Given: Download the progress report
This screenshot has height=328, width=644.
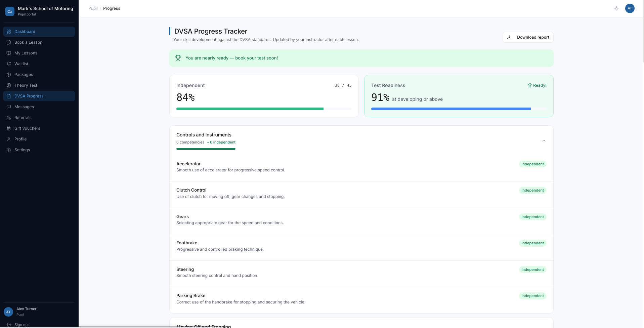Looking at the screenshot, I should click(x=528, y=37).
